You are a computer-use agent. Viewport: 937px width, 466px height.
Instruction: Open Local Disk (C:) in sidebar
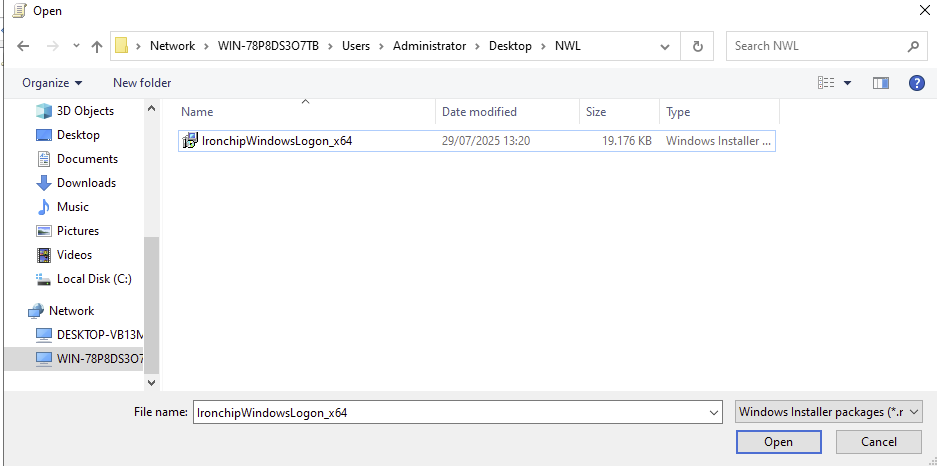point(94,279)
